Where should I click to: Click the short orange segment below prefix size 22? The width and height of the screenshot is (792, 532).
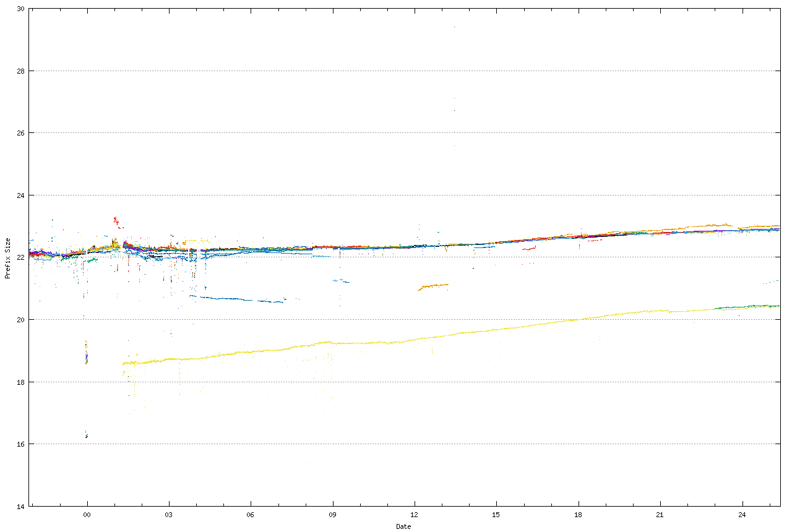click(x=433, y=286)
